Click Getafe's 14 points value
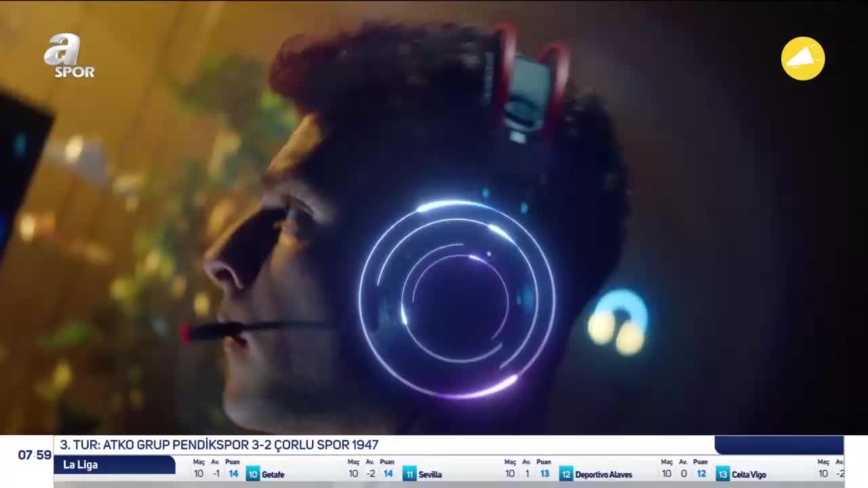This screenshot has width=868, height=488. (x=233, y=474)
